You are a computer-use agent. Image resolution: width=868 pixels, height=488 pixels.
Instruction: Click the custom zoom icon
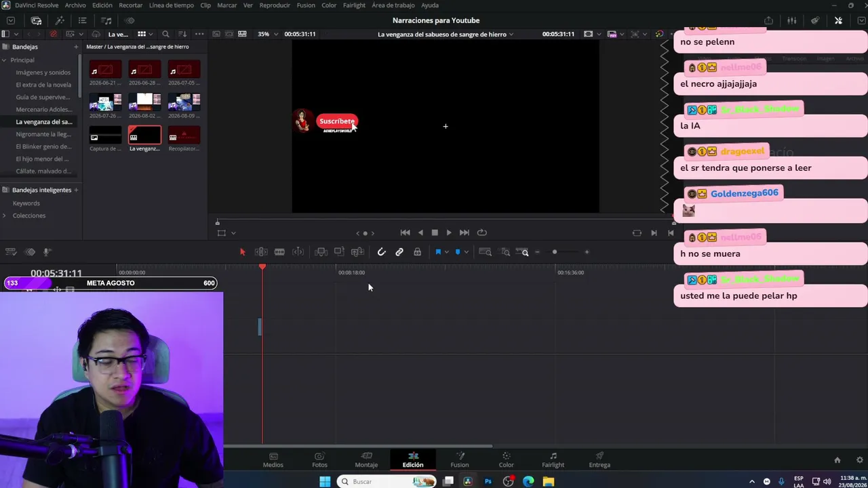coord(524,252)
